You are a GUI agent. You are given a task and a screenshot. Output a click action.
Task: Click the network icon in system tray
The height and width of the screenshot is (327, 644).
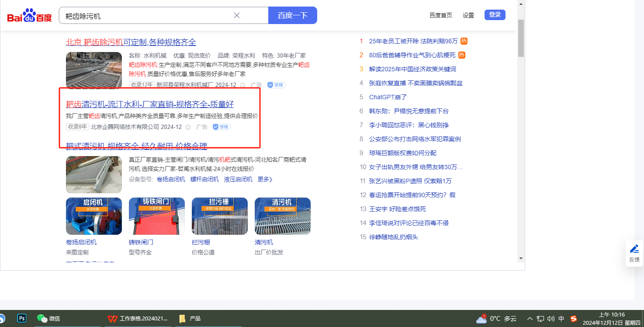pos(540,319)
